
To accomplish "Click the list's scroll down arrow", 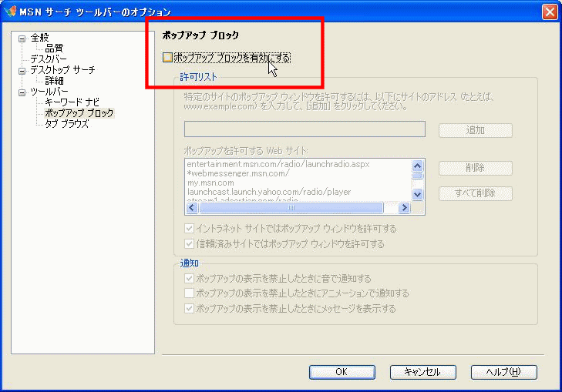I will point(418,194).
